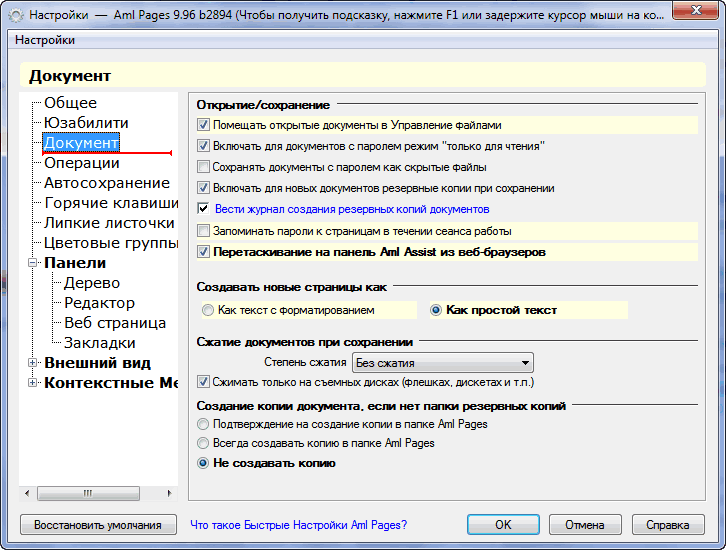Click the gear icon in title bar
726x550 pixels.
[16, 15]
